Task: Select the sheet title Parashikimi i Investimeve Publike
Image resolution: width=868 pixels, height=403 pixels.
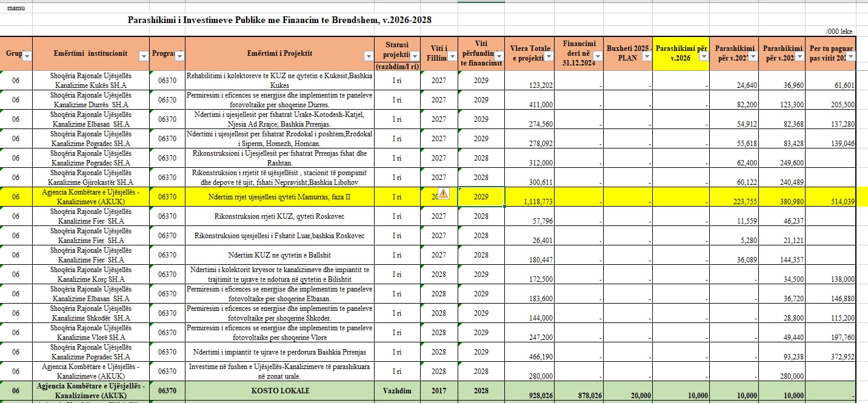Action: [279, 20]
